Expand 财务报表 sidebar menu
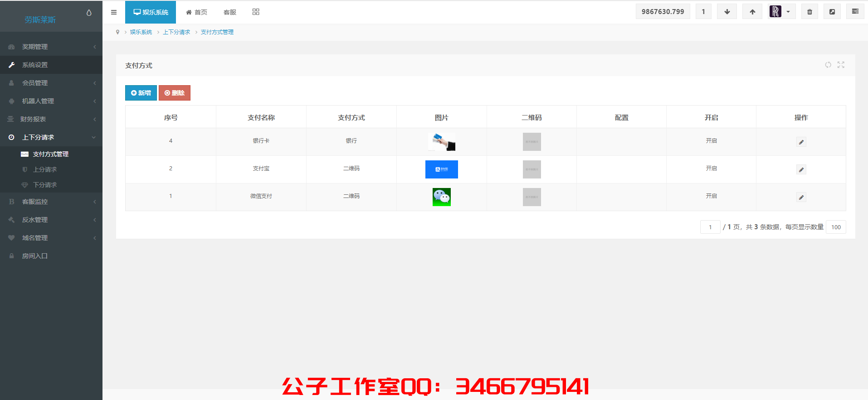The height and width of the screenshot is (400, 868). coord(51,119)
